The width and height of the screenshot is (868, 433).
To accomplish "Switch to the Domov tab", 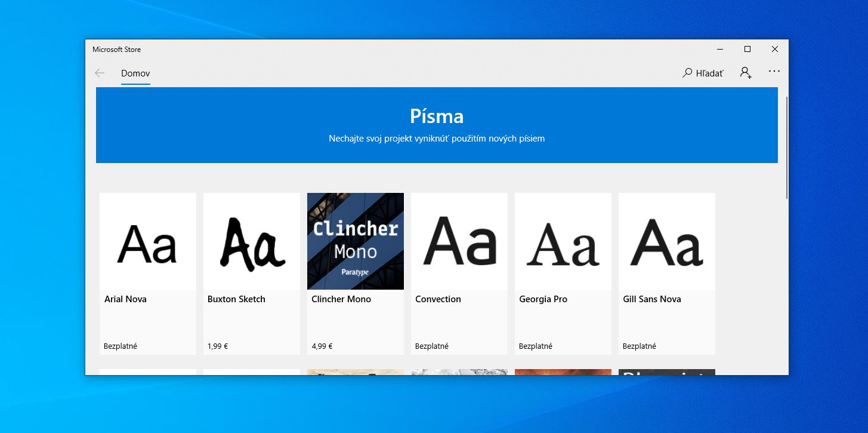I will point(135,73).
